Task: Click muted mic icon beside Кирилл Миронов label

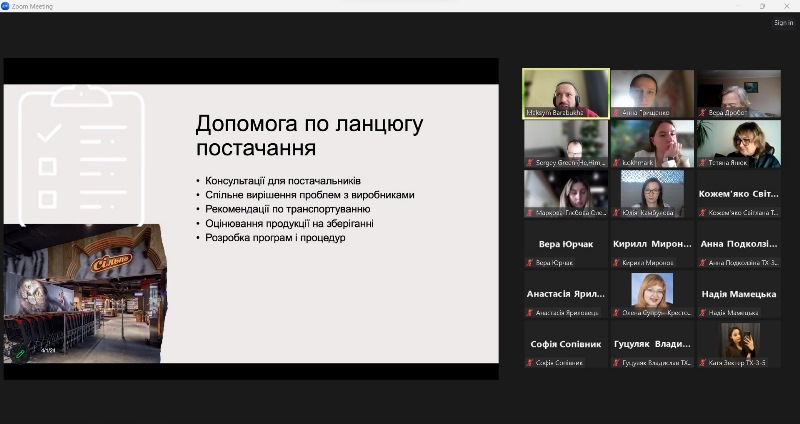Action: click(616, 263)
